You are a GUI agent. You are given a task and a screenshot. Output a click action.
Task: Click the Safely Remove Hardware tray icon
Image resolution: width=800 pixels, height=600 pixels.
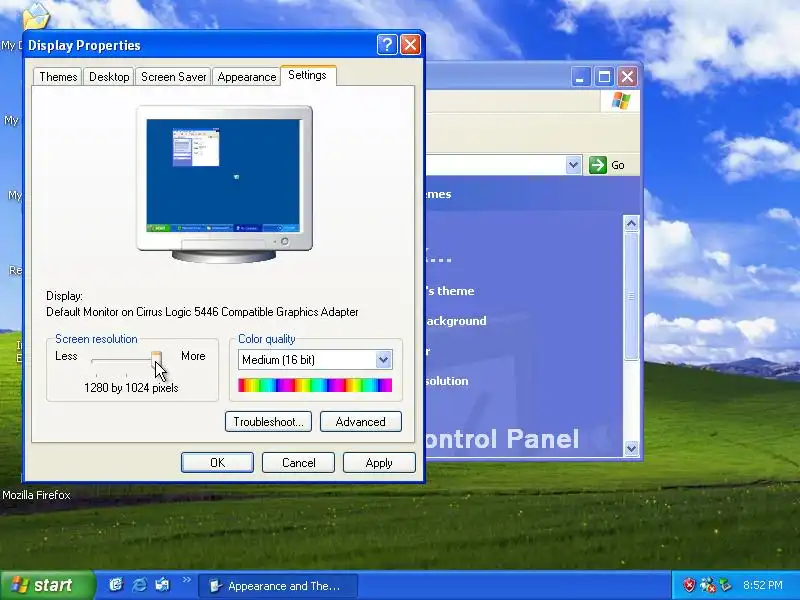(725, 585)
